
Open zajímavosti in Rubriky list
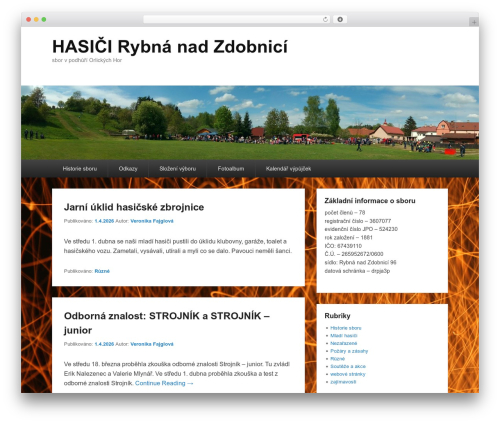click(x=343, y=382)
